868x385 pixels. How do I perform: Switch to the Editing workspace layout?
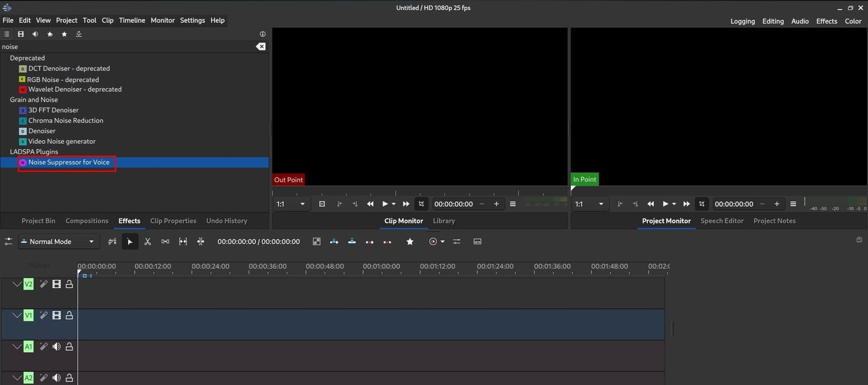point(773,22)
